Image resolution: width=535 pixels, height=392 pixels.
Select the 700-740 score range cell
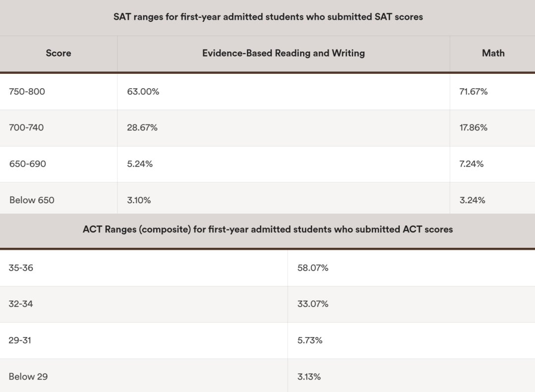(26, 128)
